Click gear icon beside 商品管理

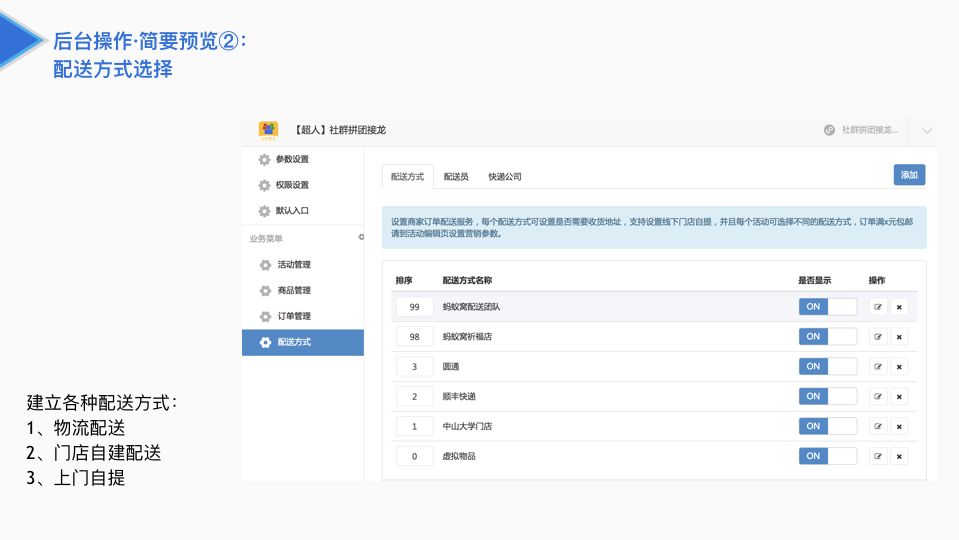point(265,290)
